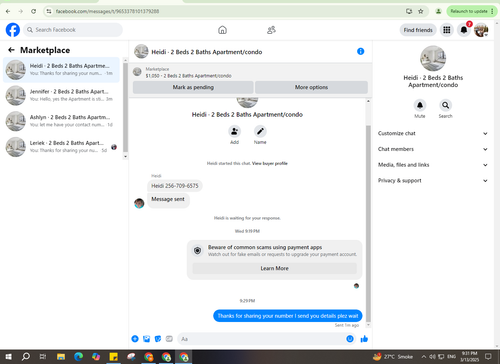Open the Marketplace listing thumbnail in chat header
This screenshot has height=364, width=500.
pos(137,72)
